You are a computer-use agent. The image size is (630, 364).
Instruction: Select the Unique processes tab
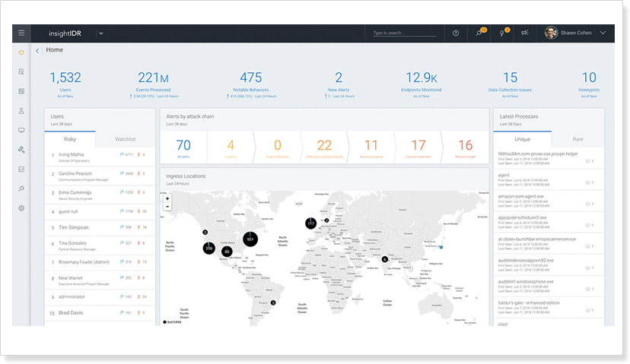(x=522, y=139)
